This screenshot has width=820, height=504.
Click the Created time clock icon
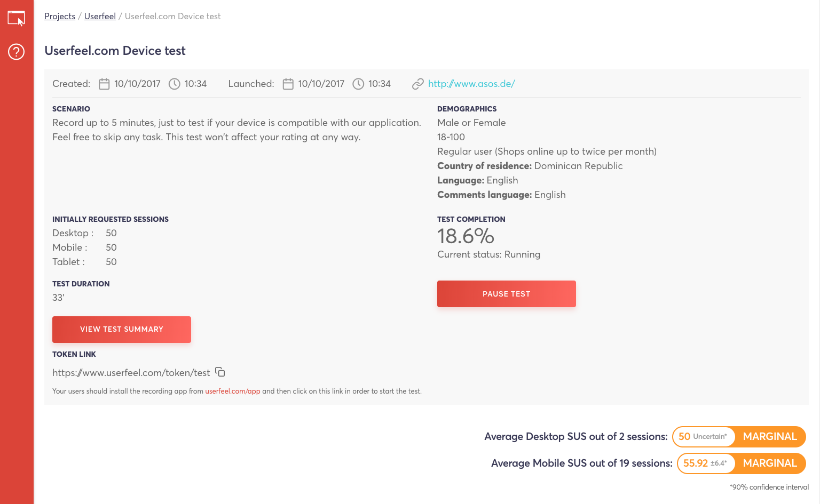click(175, 84)
